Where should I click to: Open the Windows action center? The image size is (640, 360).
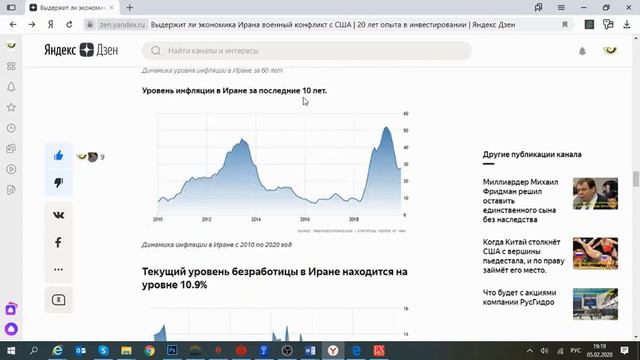point(624,351)
